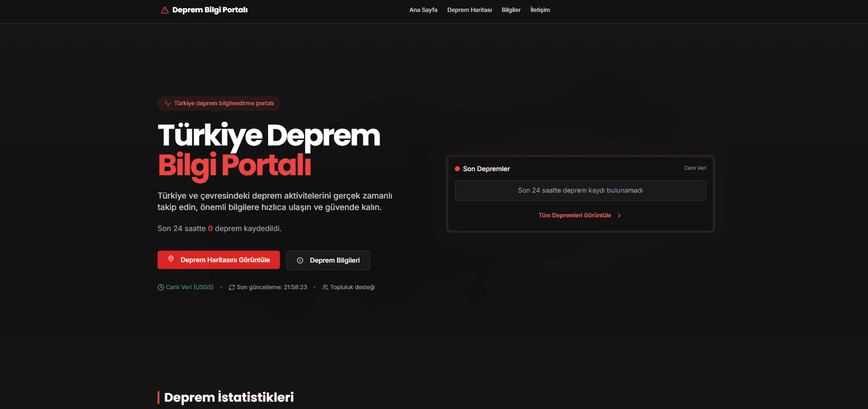Viewport: 868px width, 409px height.
Task: Click the chevron arrow after Tüm Depremleri Görüntüle
Action: point(619,215)
